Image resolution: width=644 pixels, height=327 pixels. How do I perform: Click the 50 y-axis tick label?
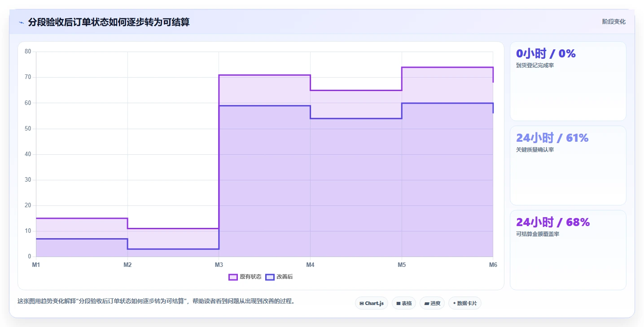click(28, 129)
